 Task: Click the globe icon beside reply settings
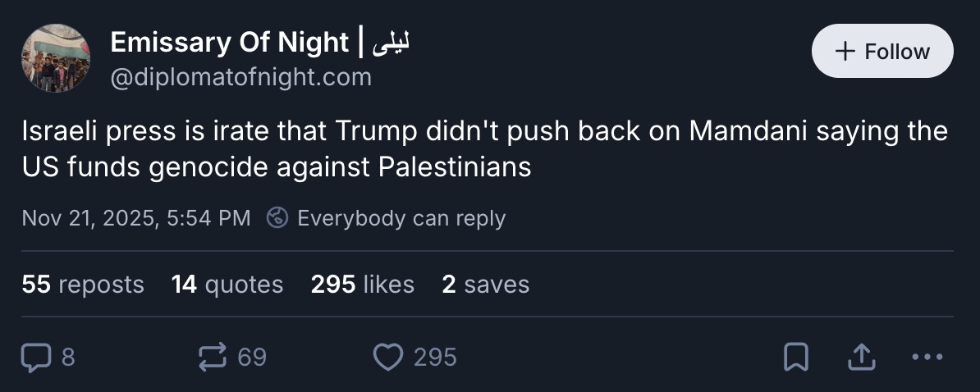(278, 218)
